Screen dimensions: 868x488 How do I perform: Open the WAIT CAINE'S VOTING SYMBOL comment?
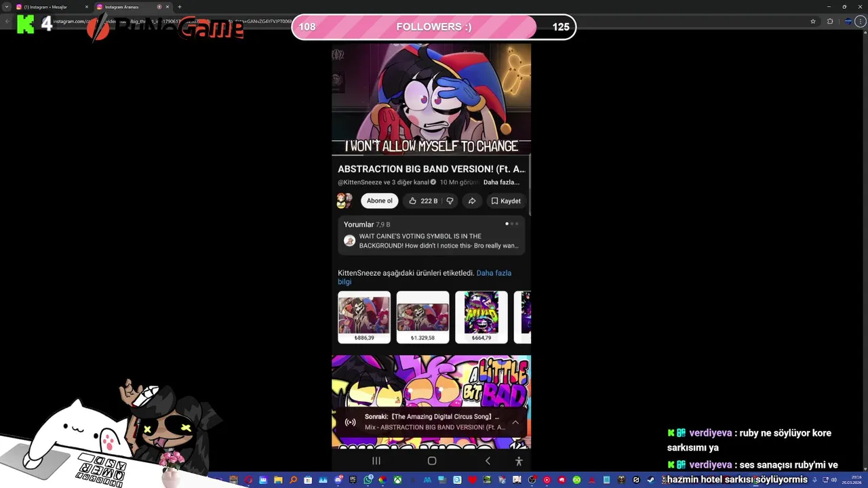pos(438,241)
